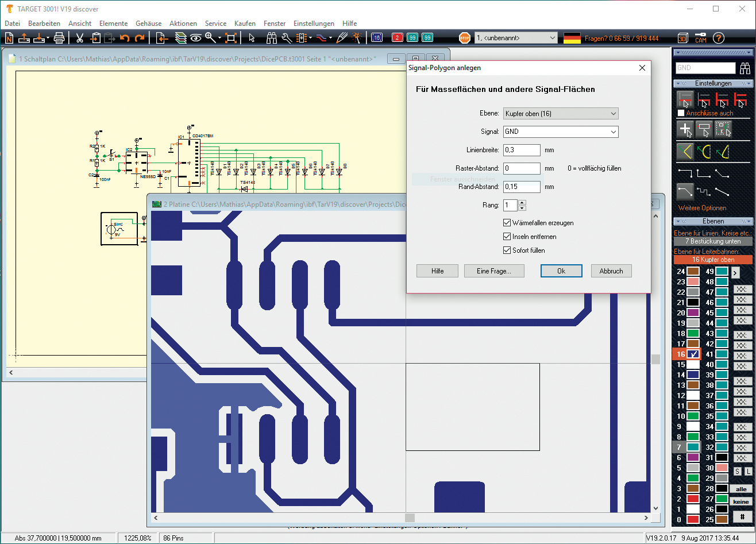Screen dimensions: 756x544
Task: Open the '1, <unbenannt>' page dropdown
Action: click(515, 38)
